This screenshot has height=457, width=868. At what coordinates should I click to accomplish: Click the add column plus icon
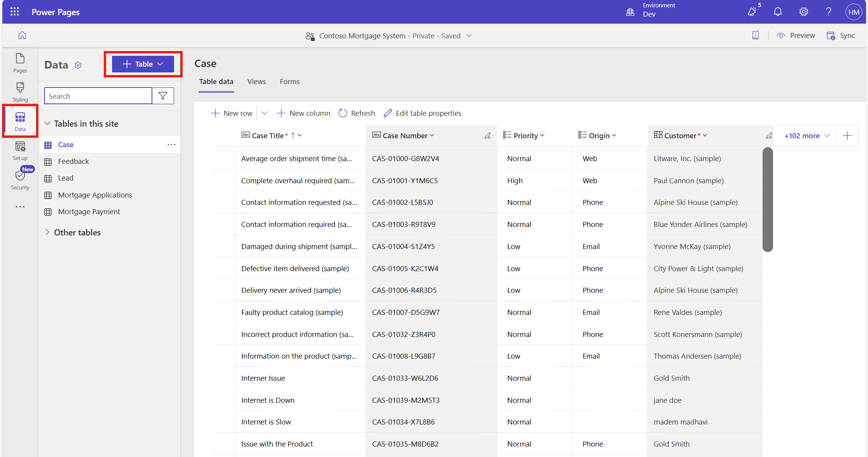pyautogui.click(x=847, y=136)
